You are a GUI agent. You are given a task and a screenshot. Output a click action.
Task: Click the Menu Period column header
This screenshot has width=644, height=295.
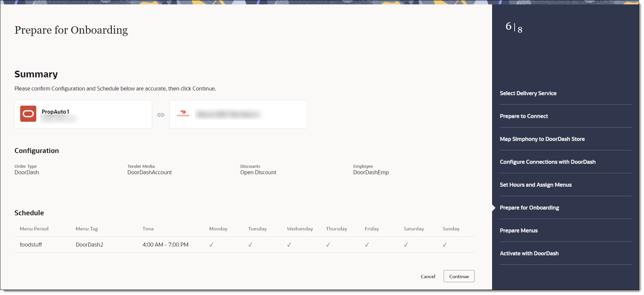[34, 229]
